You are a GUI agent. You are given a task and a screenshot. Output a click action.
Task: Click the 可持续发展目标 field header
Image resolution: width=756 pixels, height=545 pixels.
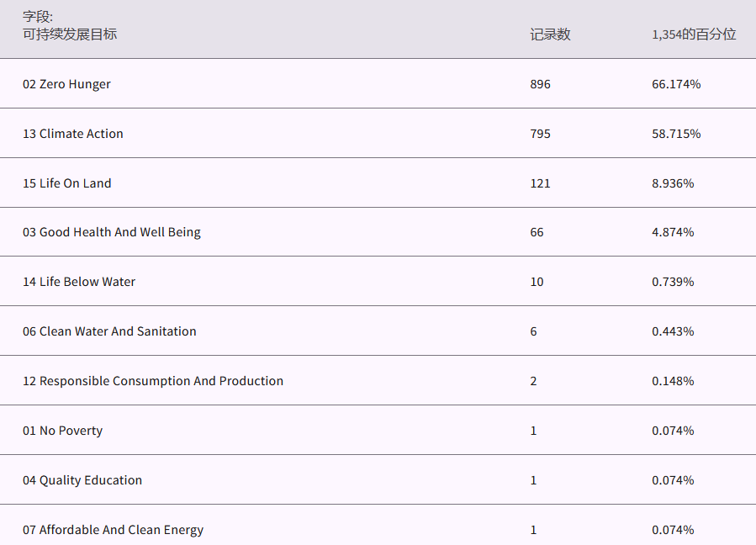click(70, 34)
